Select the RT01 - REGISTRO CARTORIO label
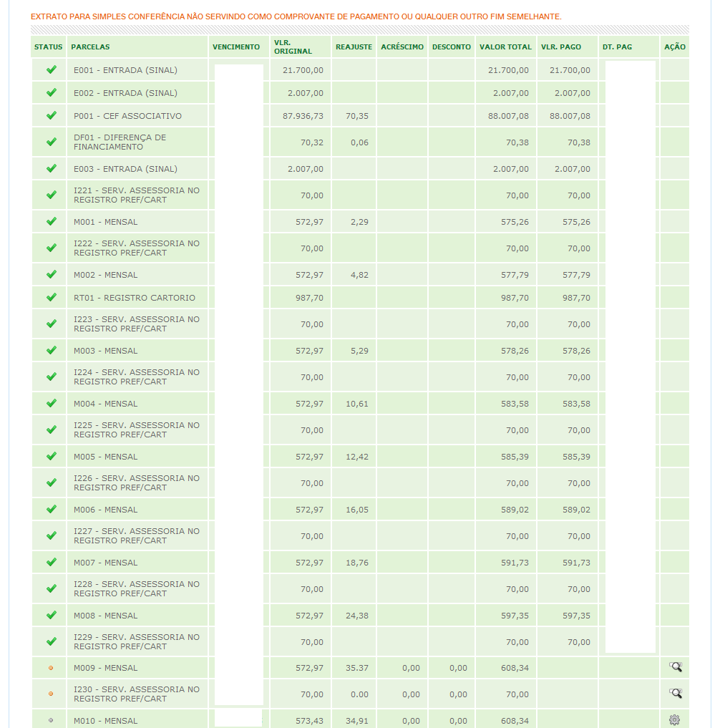Image resolution: width=725 pixels, height=728 pixels. coord(134,298)
